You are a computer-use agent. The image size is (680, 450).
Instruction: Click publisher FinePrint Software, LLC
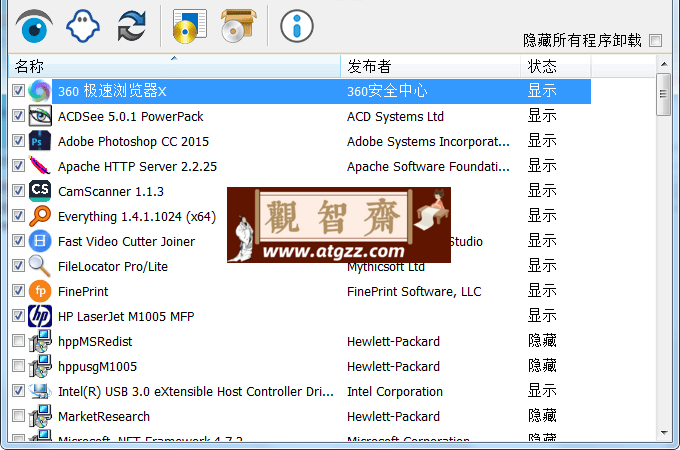tap(414, 292)
